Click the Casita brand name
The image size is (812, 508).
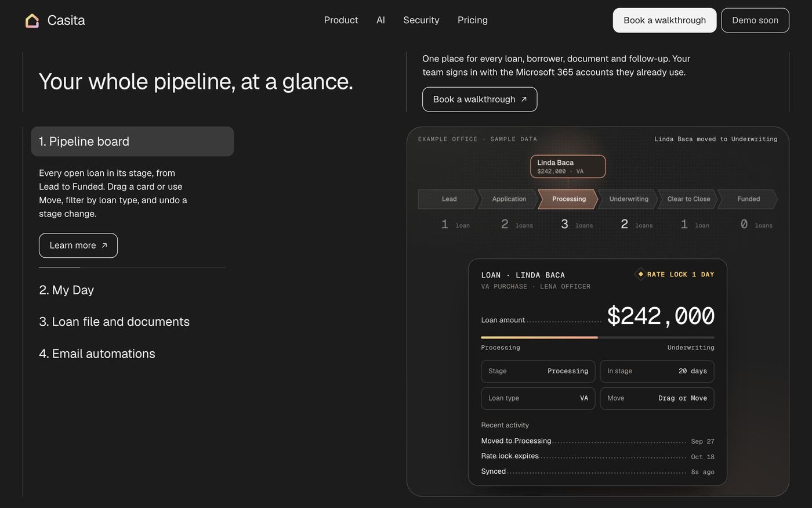(x=66, y=20)
